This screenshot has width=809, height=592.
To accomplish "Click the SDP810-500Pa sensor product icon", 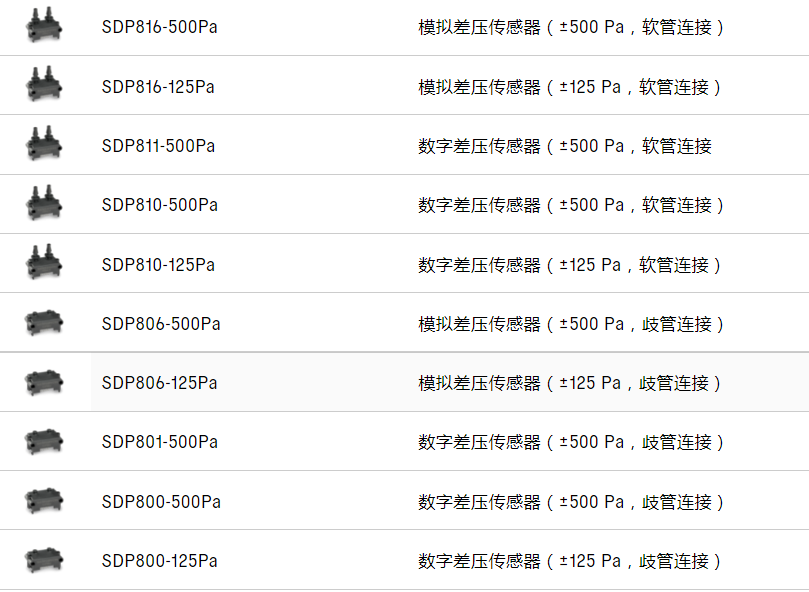I will point(43,203).
